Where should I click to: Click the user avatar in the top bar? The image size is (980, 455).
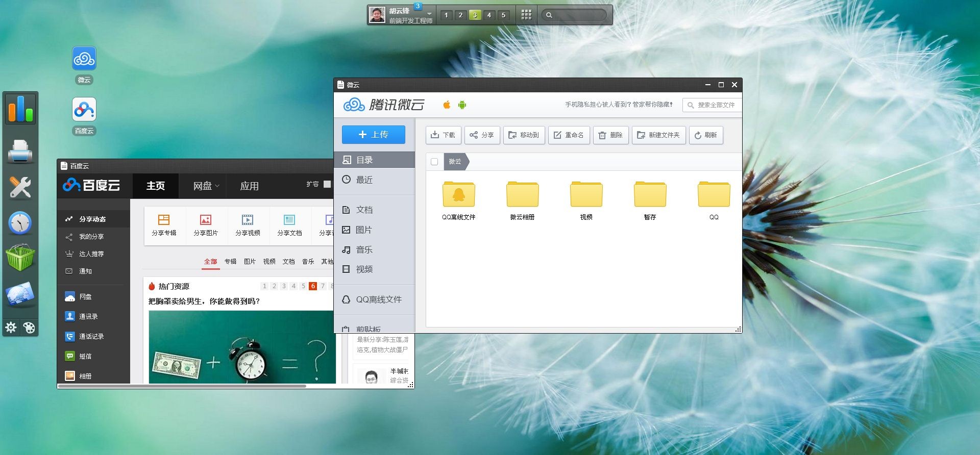coord(377,15)
